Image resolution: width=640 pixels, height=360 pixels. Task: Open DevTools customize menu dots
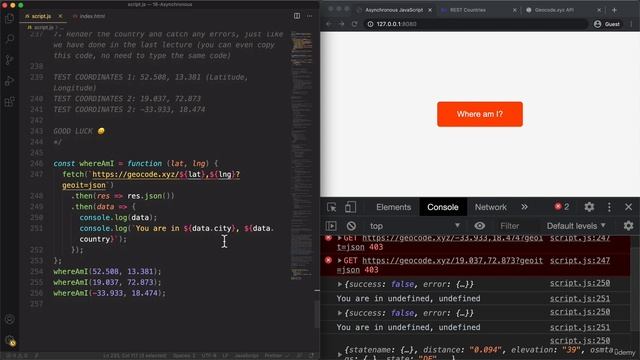(609, 207)
